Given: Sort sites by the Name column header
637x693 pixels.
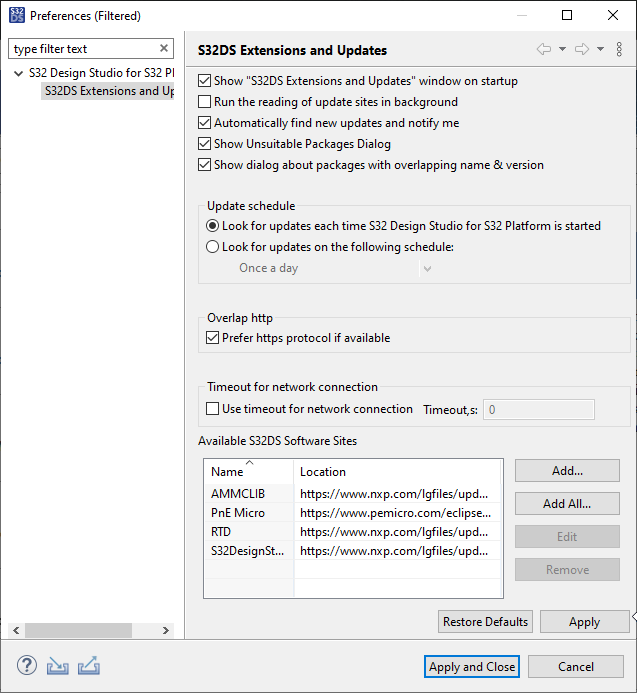Looking at the screenshot, I should coord(248,471).
